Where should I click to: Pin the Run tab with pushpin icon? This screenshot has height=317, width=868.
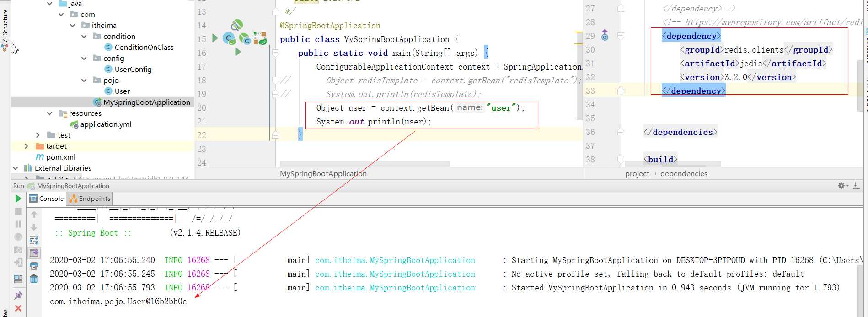[18, 296]
